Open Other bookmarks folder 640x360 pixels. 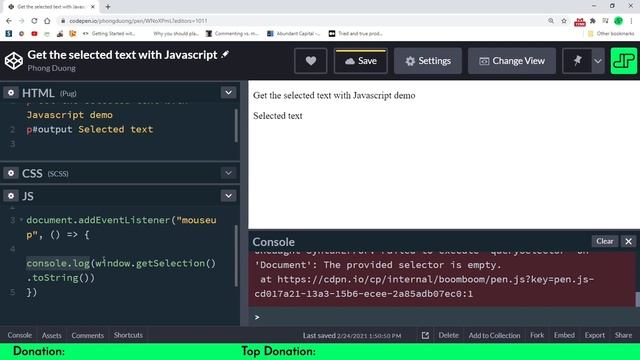(611, 33)
